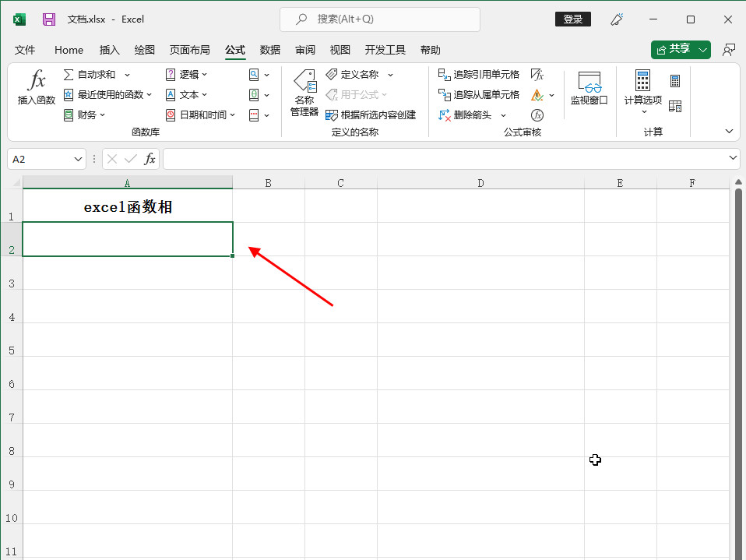Expand the formula bar with chevron
Viewport: 746px width, 560px height.
tap(734, 157)
